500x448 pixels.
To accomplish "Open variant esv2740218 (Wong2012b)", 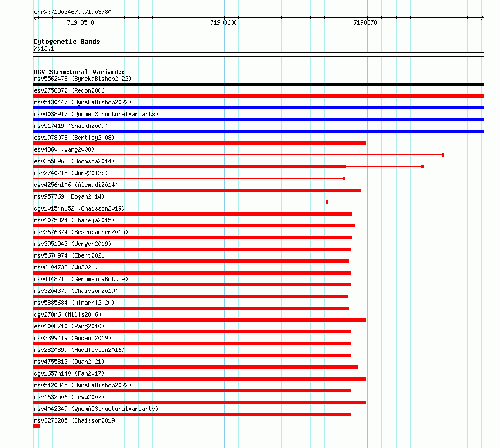I will point(71,173).
